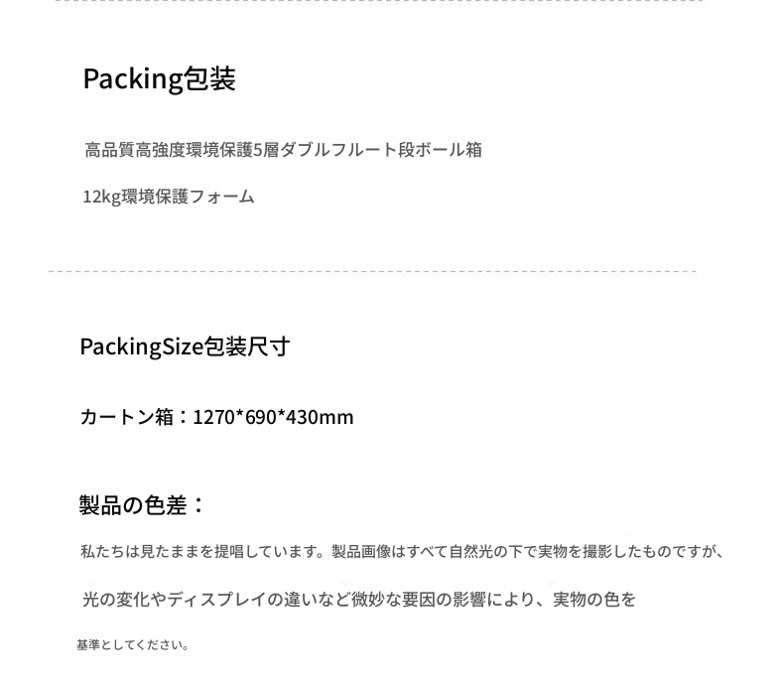Select the カートン箱 1270*690*430mm dimensions text
Viewport: 784px width, 687px height.
[216, 417]
